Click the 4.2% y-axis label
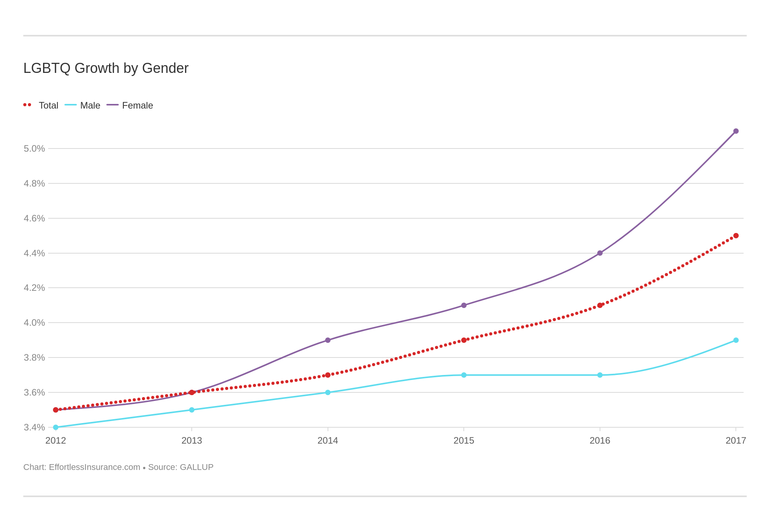The height and width of the screenshot is (532, 770). point(35,288)
